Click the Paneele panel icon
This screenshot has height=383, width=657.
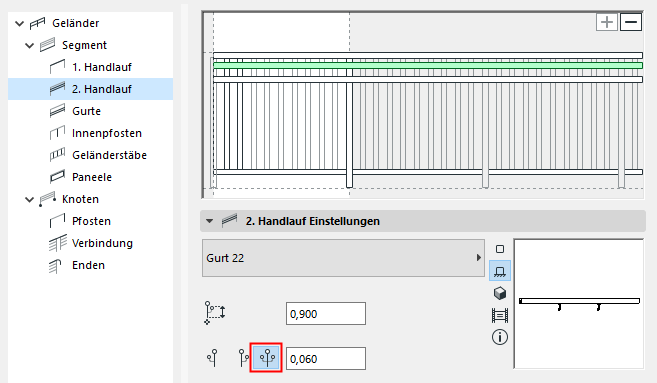click(57, 177)
